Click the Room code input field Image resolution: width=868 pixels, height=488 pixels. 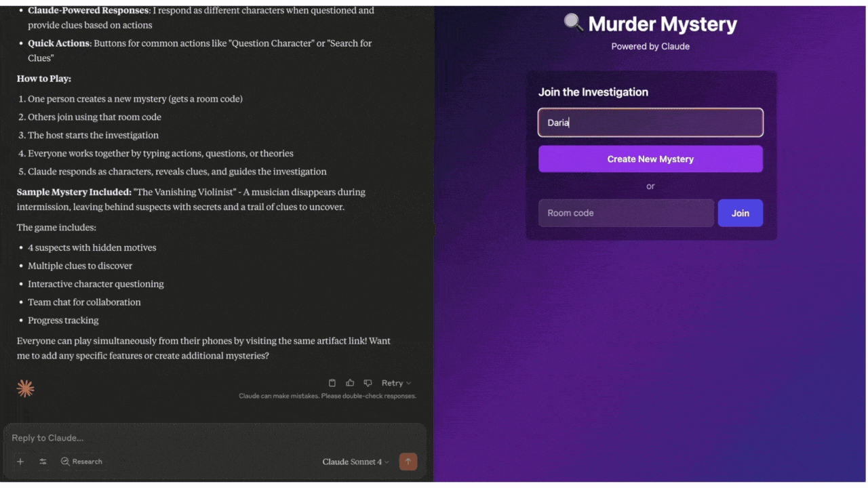point(626,213)
